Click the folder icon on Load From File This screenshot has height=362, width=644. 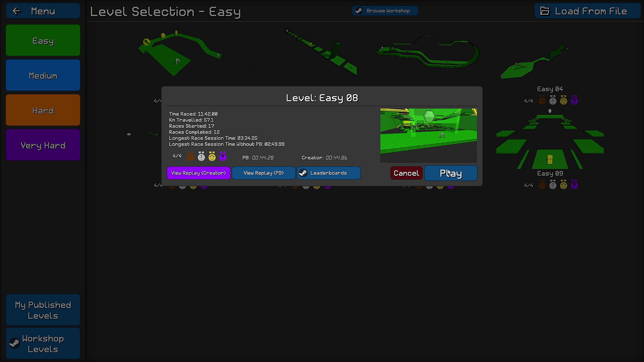click(545, 11)
